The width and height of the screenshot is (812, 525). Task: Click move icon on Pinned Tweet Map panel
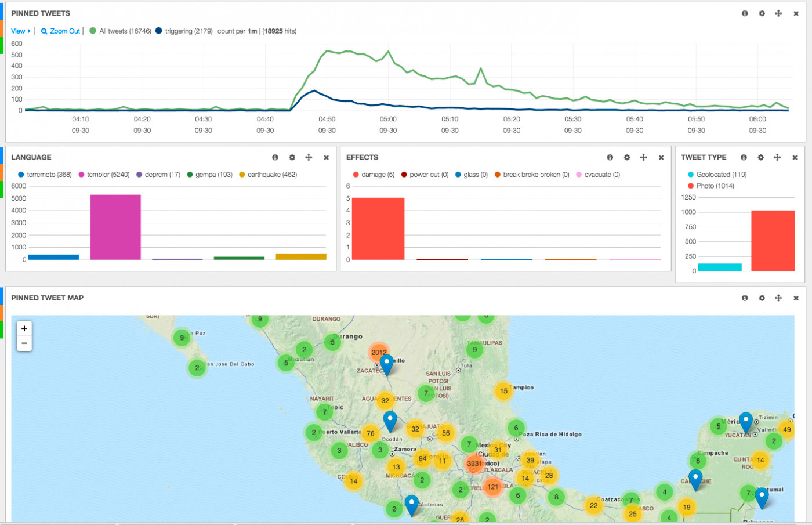tap(778, 298)
